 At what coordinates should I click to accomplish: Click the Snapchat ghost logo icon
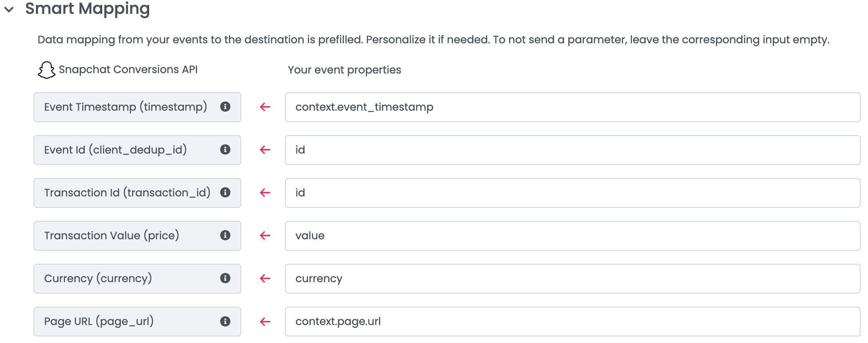(47, 70)
